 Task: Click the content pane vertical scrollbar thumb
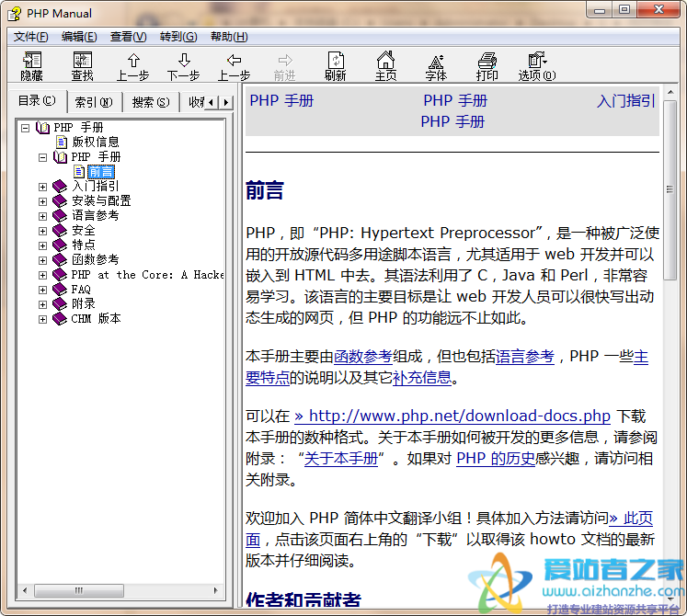pyautogui.click(x=670, y=189)
